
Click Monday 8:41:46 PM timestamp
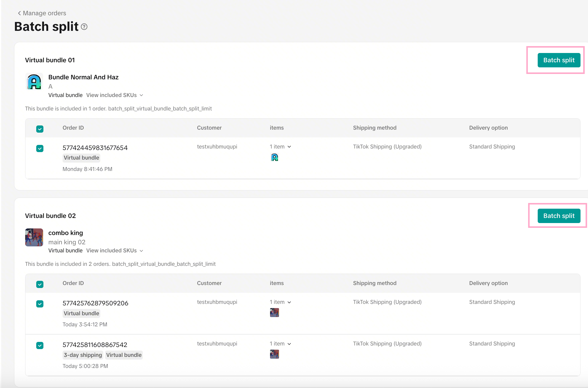[x=87, y=169]
